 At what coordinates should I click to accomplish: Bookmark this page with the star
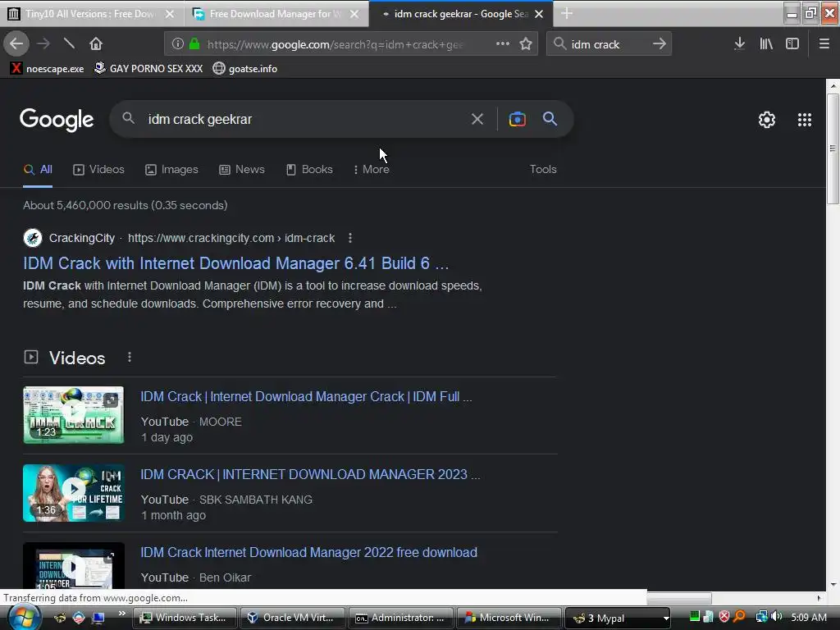tap(526, 44)
